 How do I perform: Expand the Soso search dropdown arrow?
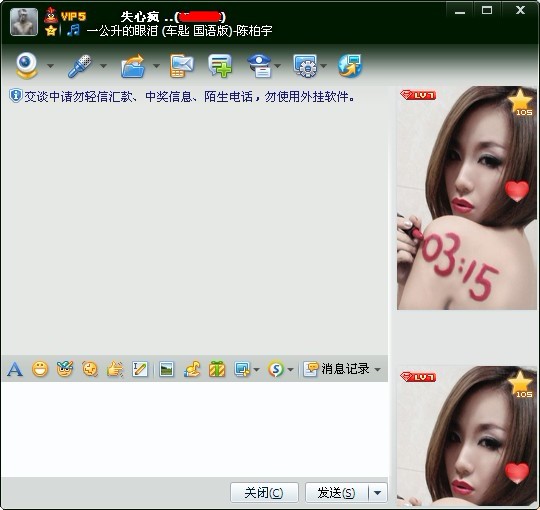point(290,370)
